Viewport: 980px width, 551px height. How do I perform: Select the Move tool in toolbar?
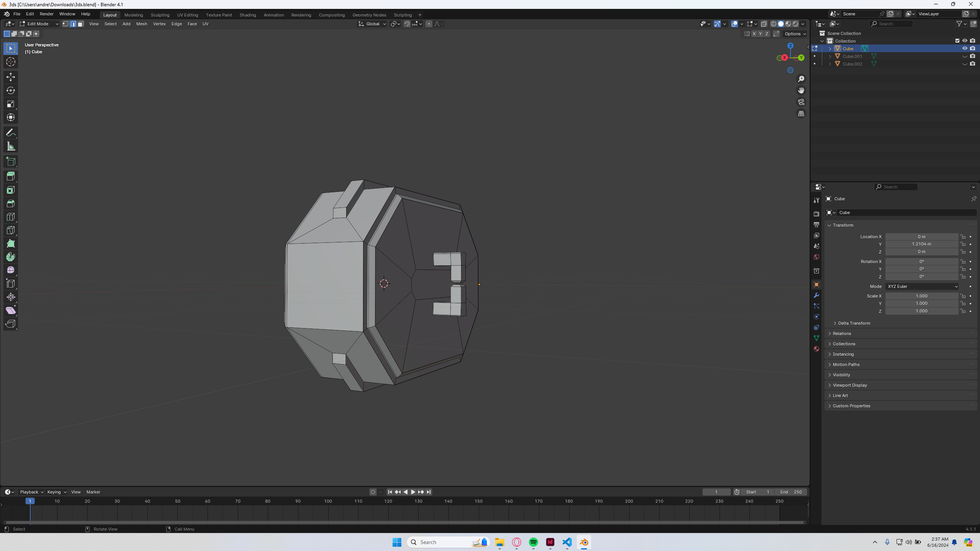pos(11,77)
